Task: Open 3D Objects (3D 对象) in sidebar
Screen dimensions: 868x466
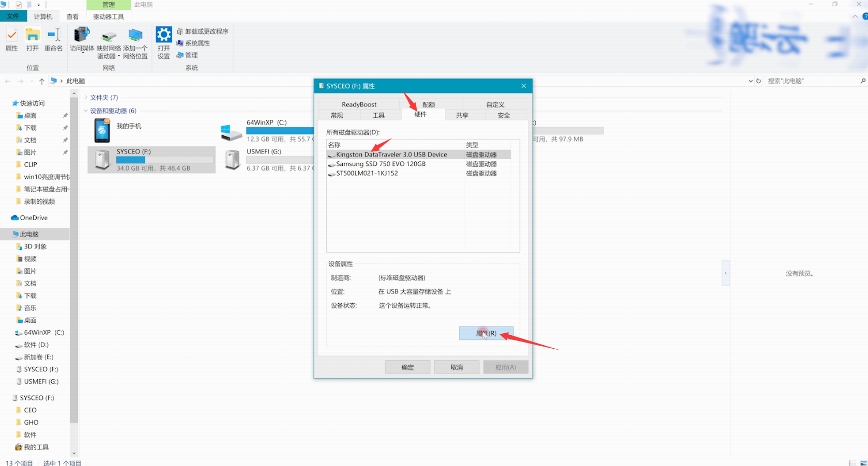Action: click(35, 246)
